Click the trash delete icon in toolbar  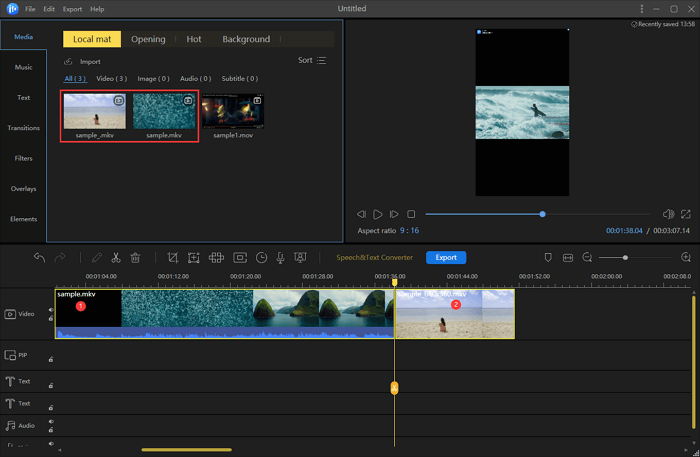pyautogui.click(x=135, y=257)
